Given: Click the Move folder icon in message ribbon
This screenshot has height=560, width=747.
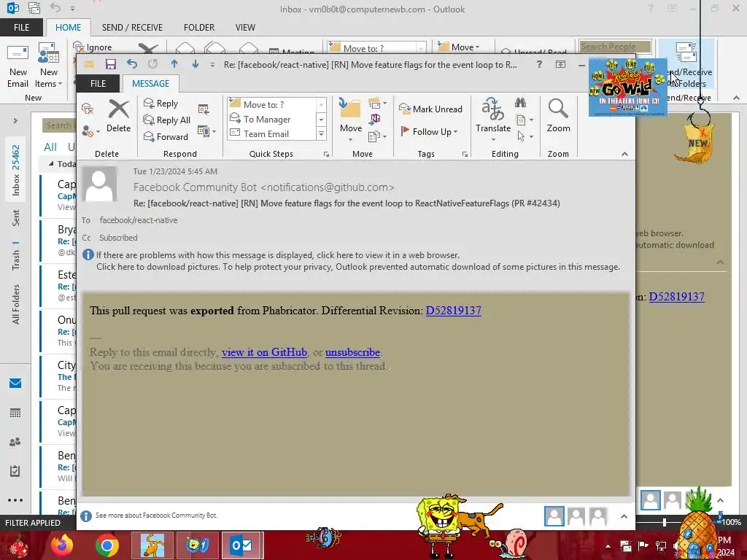Looking at the screenshot, I should coord(350,109).
